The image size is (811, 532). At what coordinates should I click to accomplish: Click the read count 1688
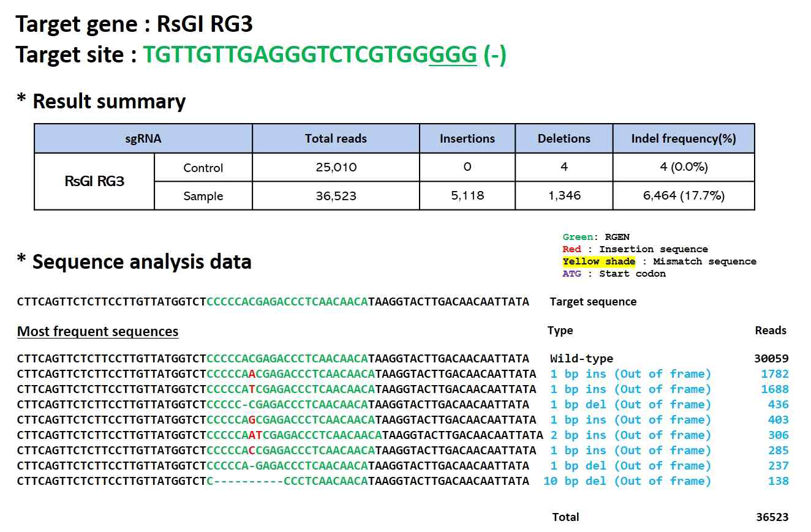pyautogui.click(x=775, y=389)
